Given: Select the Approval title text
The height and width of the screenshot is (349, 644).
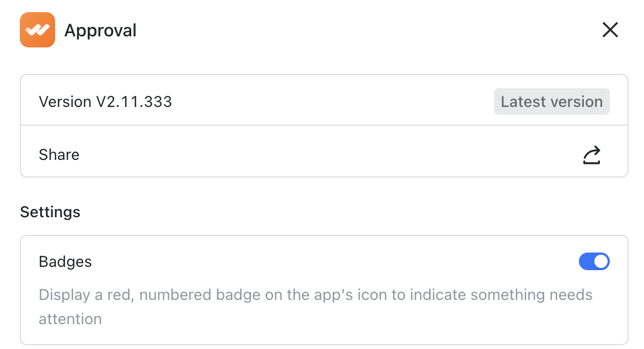Looking at the screenshot, I should point(100,30).
